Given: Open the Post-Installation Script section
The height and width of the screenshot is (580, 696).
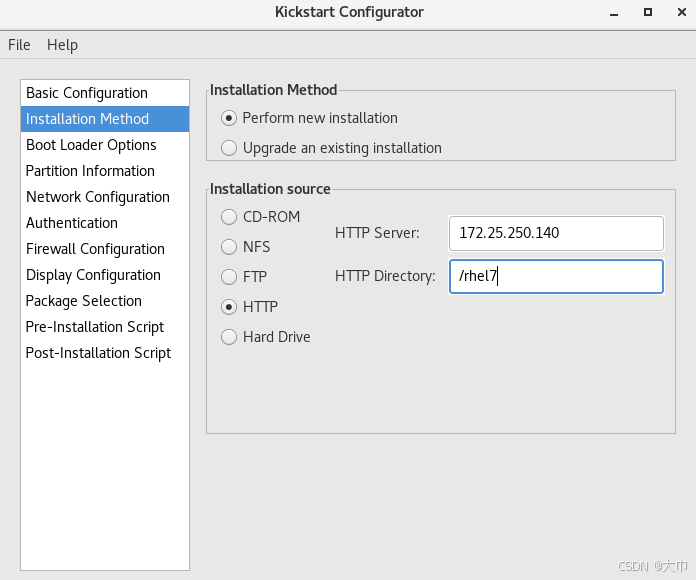Looking at the screenshot, I should tap(105, 353).
